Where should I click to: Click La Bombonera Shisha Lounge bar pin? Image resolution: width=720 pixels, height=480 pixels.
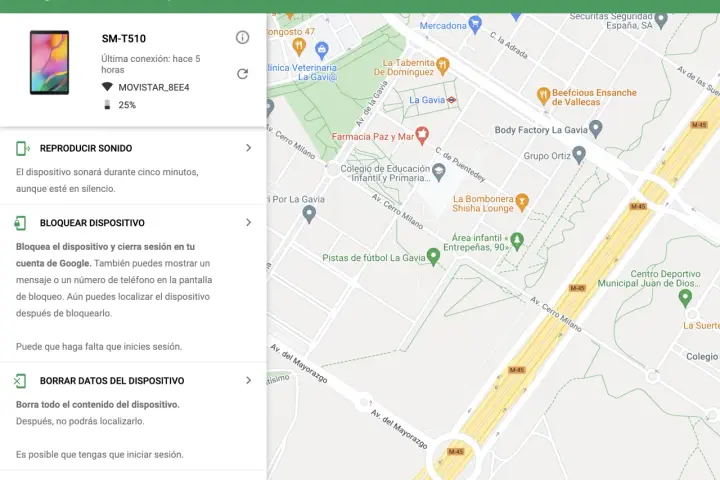(x=522, y=202)
